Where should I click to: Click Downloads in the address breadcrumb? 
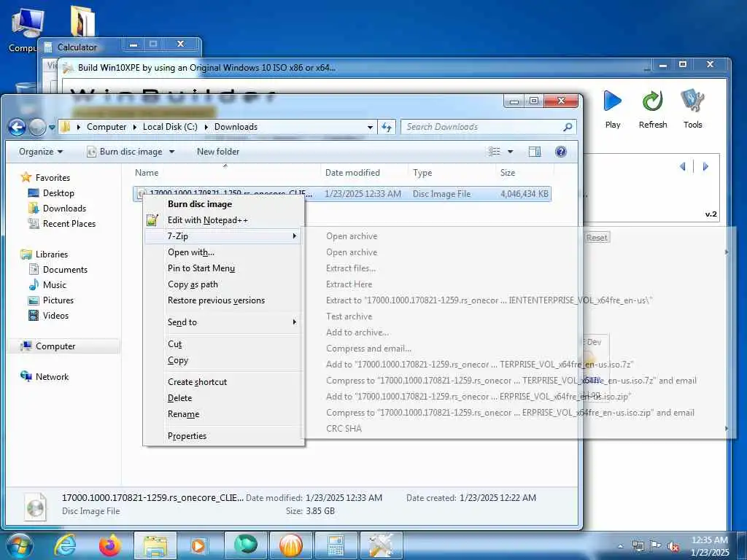(x=236, y=127)
